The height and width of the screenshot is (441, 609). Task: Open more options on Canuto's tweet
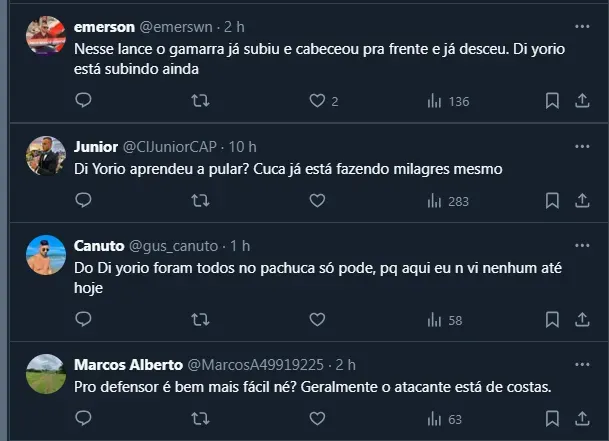pos(582,246)
